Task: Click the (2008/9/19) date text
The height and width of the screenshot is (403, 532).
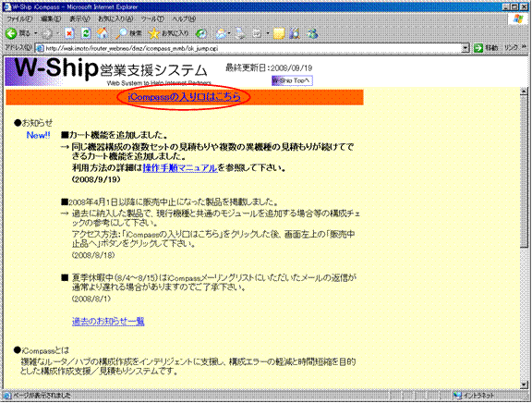Action: 96,179
